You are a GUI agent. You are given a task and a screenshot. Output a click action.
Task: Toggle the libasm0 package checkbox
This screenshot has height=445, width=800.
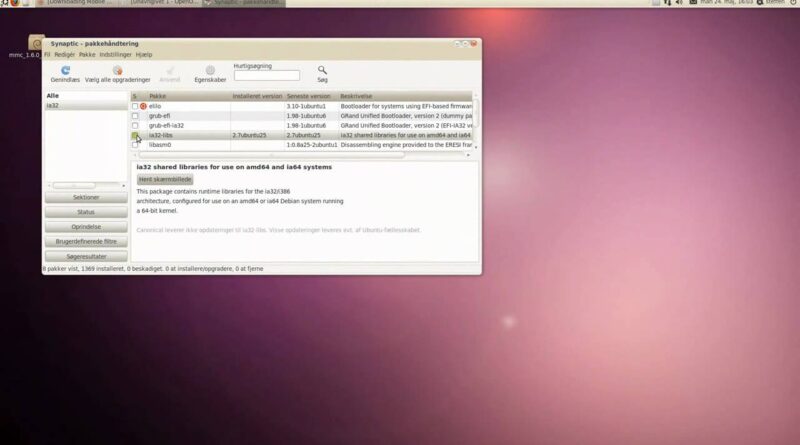click(135, 145)
